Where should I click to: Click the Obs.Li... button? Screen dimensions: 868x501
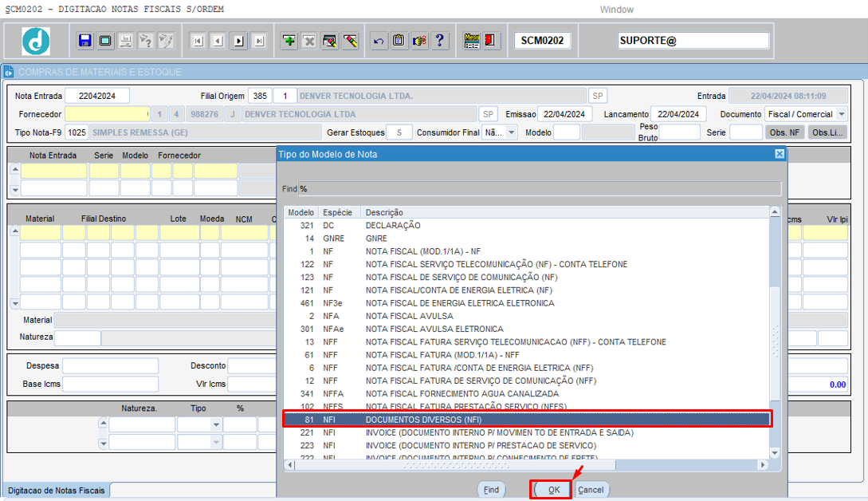pos(827,132)
